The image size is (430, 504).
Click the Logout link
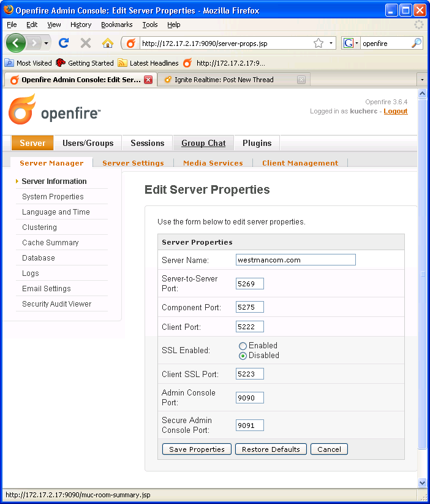click(395, 111)
